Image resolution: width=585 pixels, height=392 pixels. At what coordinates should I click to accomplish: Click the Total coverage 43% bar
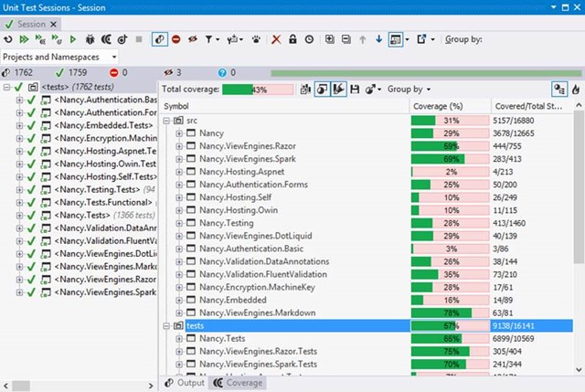click(258, 90)
